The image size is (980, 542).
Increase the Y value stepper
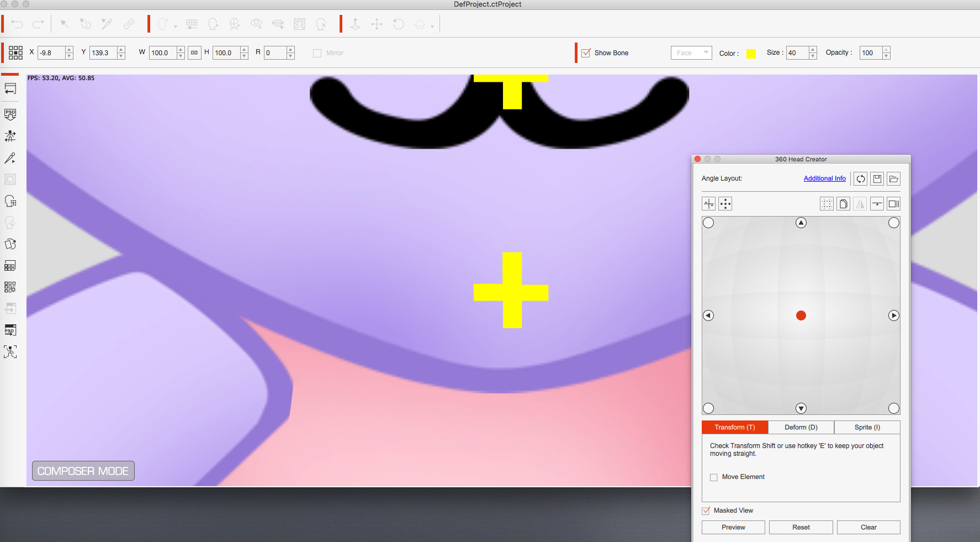click(x=121, y=50)
